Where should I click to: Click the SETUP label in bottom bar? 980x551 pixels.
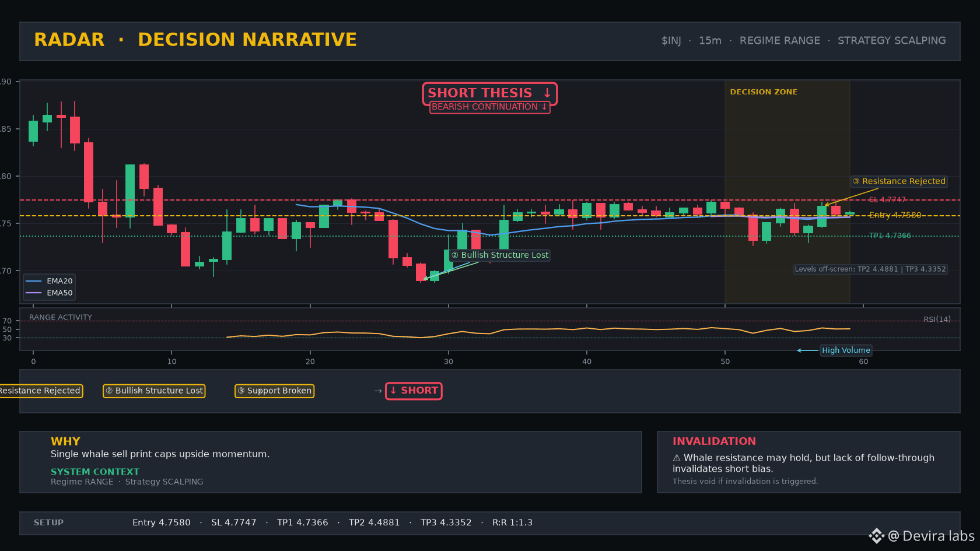pos(48,523)
